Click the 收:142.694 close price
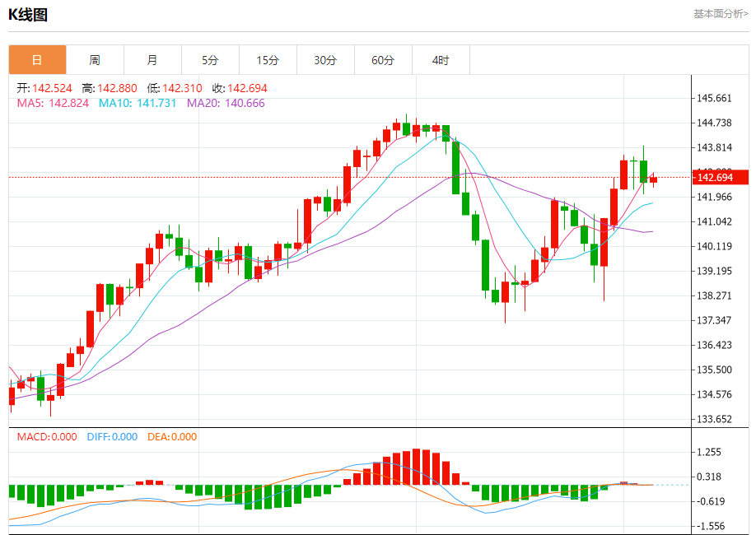 (240, 88)
